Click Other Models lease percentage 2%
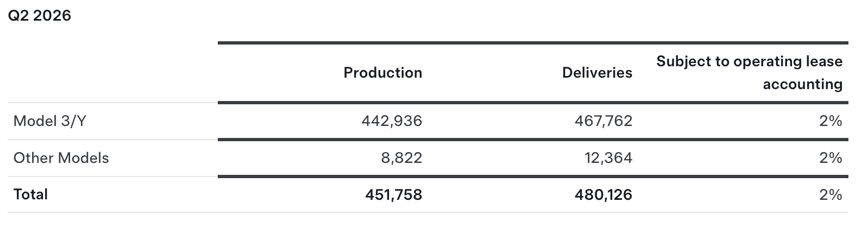868x227 pixels. point(831,158)
